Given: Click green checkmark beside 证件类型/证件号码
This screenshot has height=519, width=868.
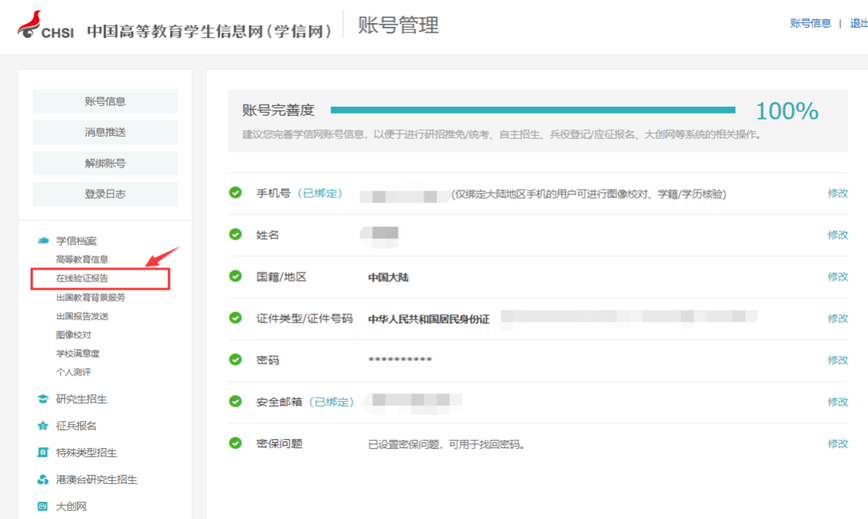Looking at the screenshot, I should pyautogui.click(x=235, y=318).
